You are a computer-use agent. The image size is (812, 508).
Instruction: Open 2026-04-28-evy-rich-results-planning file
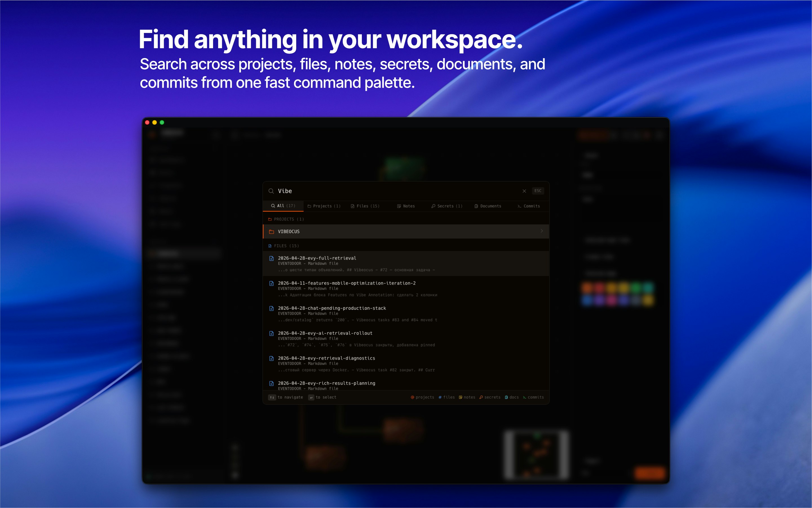(406, 384)
